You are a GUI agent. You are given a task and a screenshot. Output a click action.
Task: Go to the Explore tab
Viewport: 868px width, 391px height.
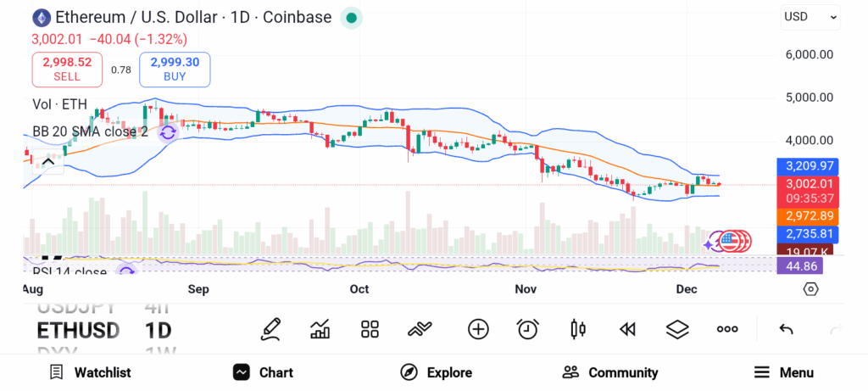(x=437, y=372)
